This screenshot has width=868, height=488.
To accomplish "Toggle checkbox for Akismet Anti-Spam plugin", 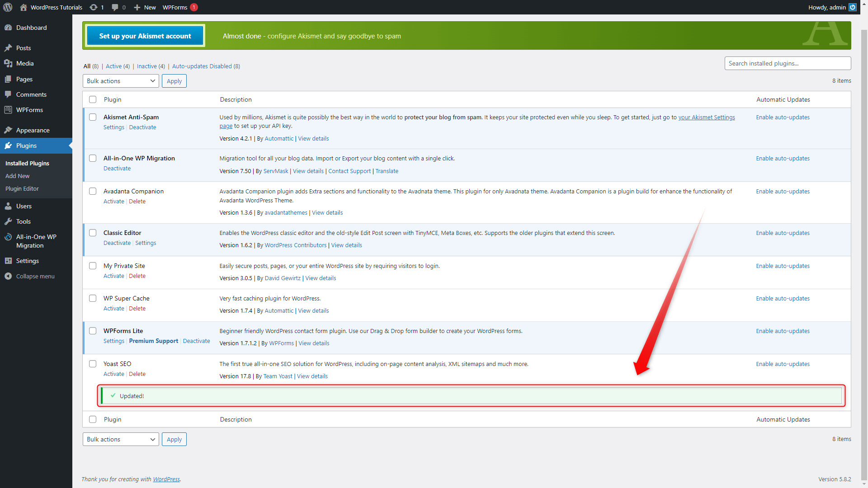I will (x=92, y=117).
